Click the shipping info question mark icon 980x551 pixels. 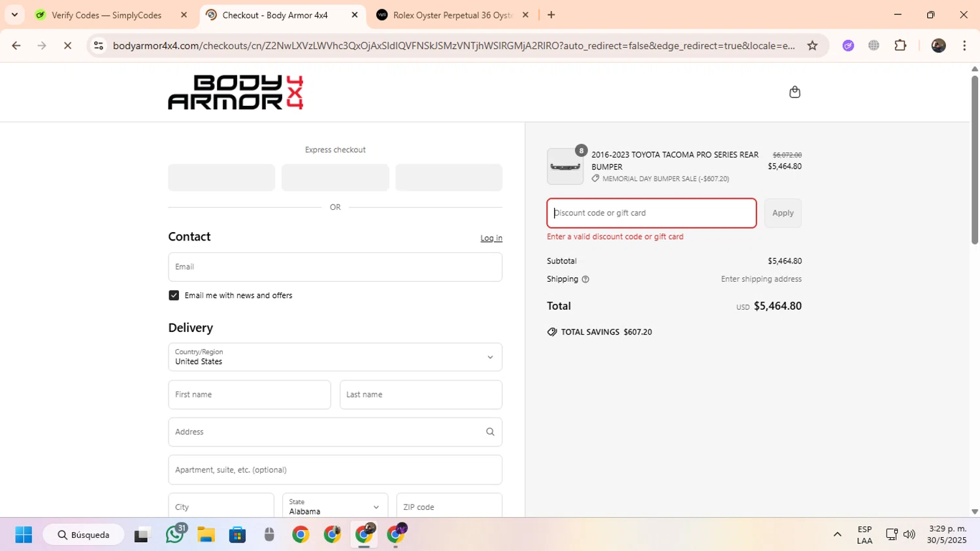[x=585, y=279]
